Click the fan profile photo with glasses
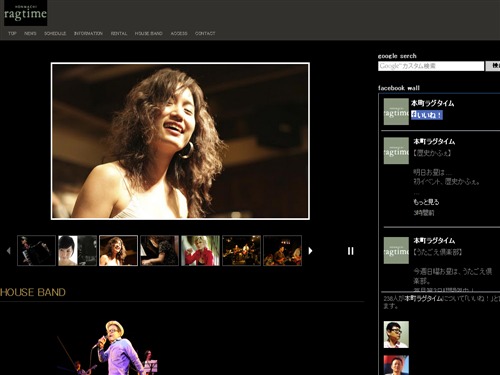 click(396, 334)
